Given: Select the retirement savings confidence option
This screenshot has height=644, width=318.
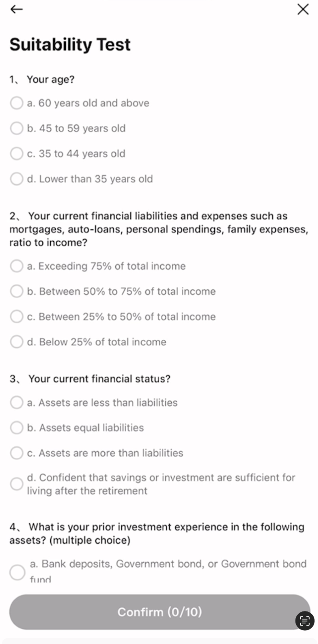Looking at the screenshot, I should (17, 484).
